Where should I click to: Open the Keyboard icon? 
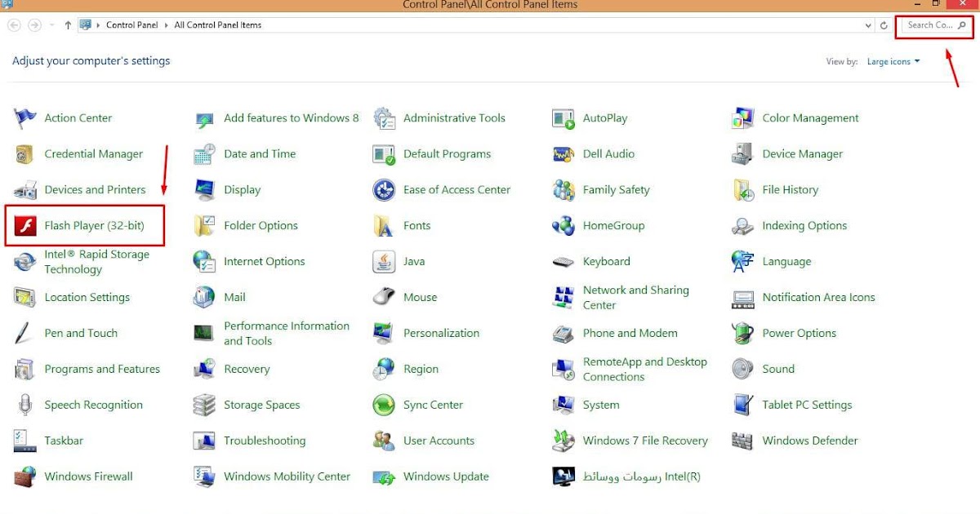(x=563, y=262)
